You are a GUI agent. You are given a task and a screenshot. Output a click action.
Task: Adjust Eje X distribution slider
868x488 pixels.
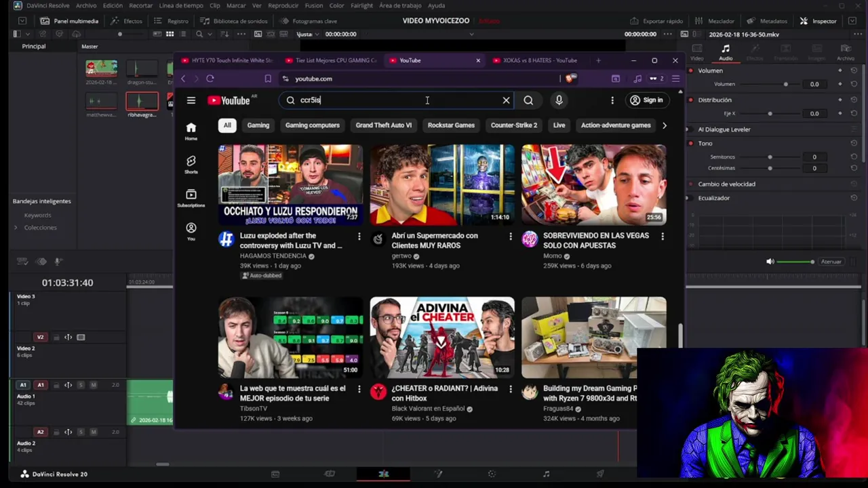click(x=770, y=114)
